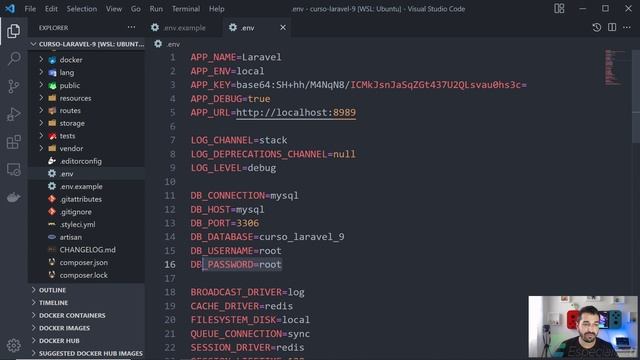Open Explorer panel more actions ellipsis
The width and height of the screenshot is (640, 360).
tap(131, 27)
